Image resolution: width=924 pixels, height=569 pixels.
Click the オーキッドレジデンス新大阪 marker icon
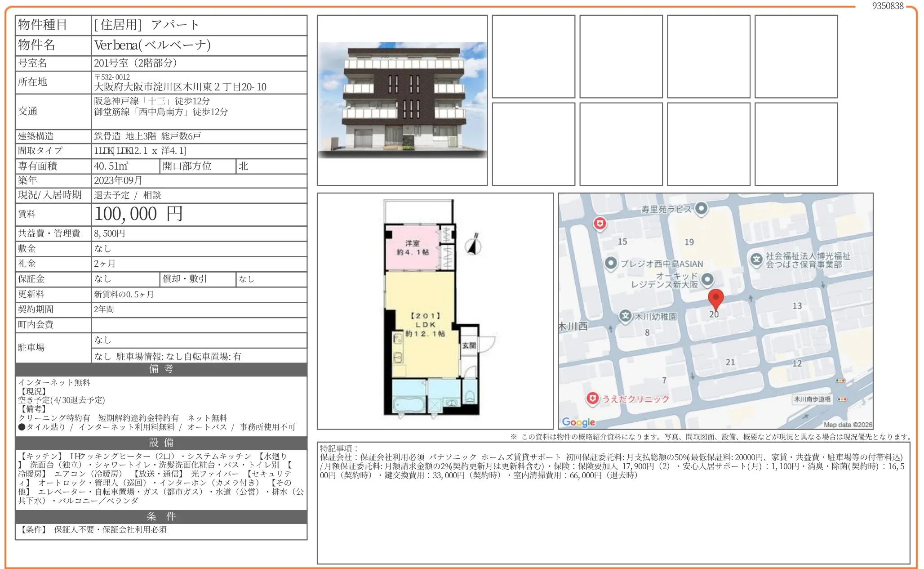707,279
